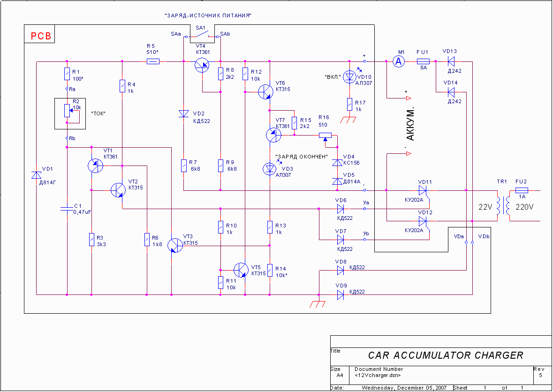This screenshot has height=392, width=553.
Task: Click the VD10 LED symbol
Action: coord(349,77)
